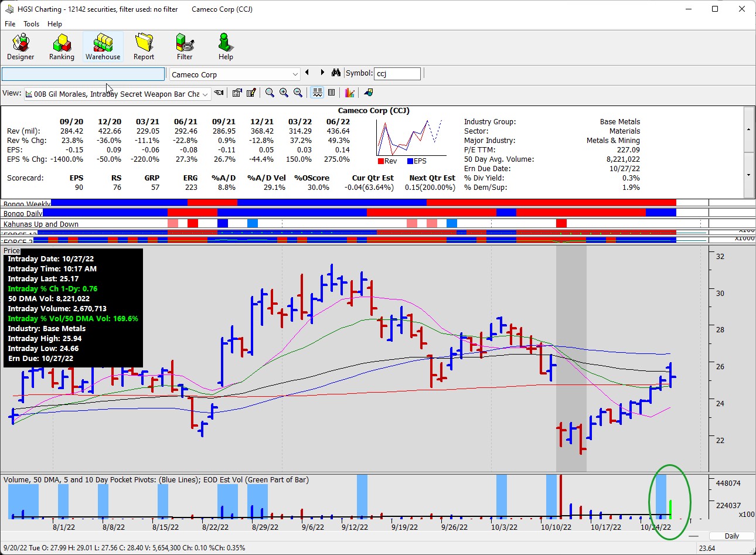
Task: Click the pointing hand icon beside View
Action: 219,93
